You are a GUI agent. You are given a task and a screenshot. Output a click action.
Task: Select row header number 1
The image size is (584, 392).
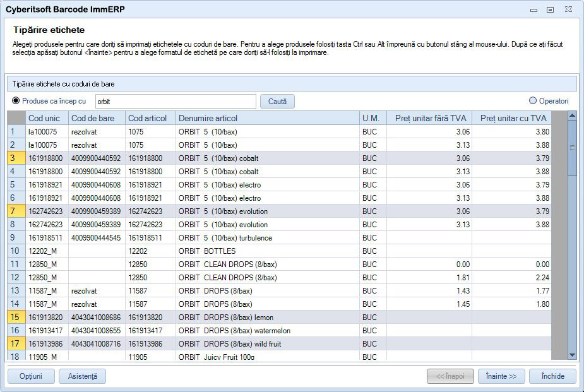point(16,131)
